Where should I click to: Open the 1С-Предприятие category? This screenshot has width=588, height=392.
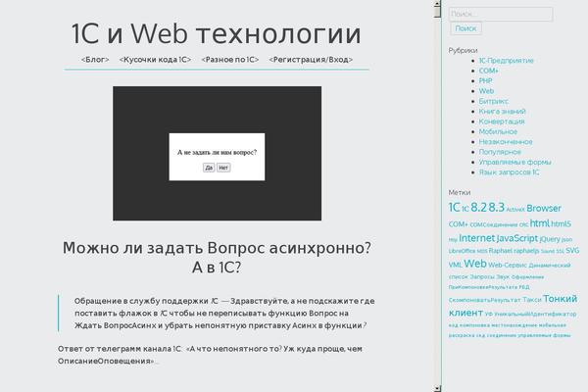point(506,61)
